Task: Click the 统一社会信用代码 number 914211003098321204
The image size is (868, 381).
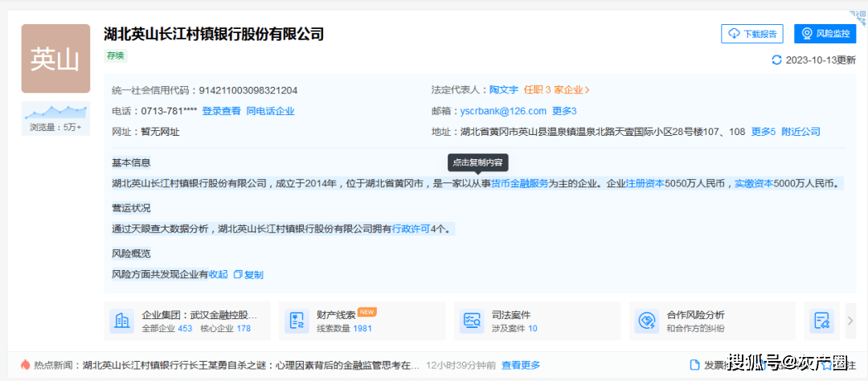Action: pos(248,90)
